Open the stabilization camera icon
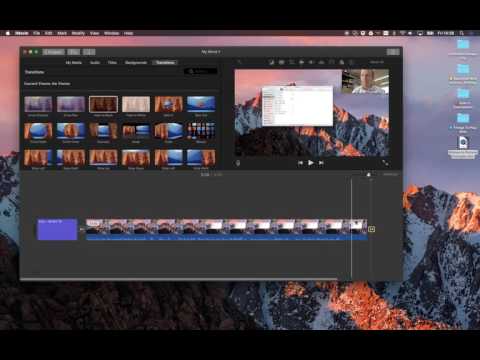 click(301, 62)
